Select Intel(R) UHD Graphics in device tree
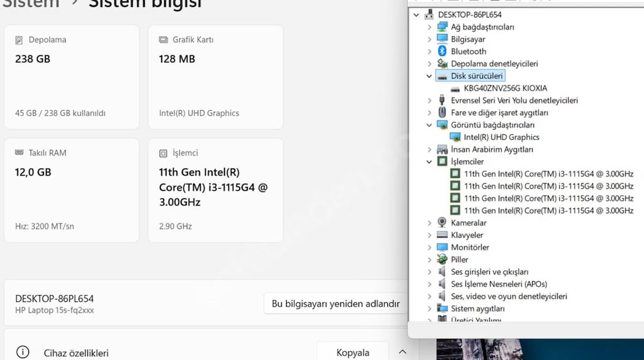This screenshot has width=644, height=360. tap(501, 137)
